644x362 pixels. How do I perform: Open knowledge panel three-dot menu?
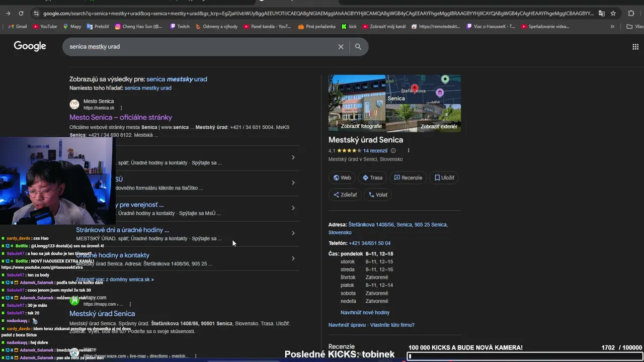tap(409, 150)
